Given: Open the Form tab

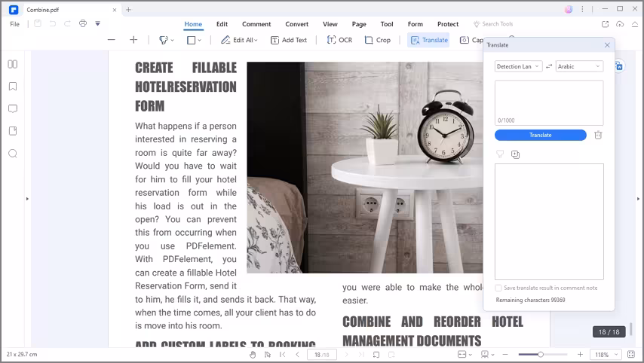Looking at the screenshot, I should coord(415,24).
